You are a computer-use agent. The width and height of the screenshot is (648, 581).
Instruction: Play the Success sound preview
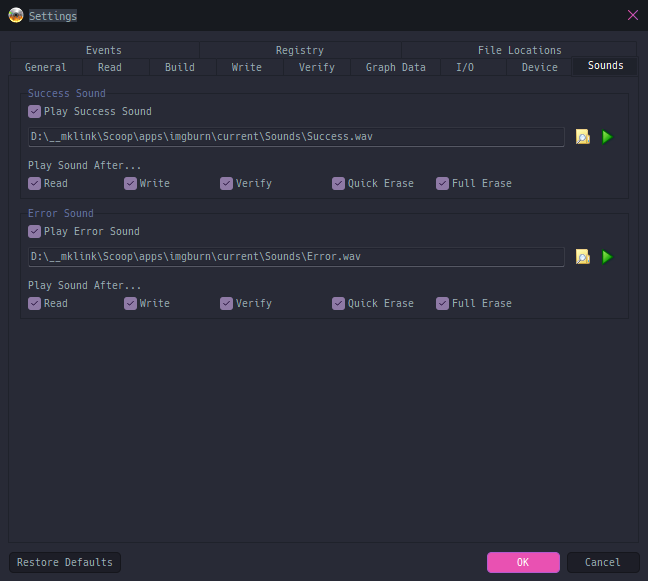pos(607,137)
